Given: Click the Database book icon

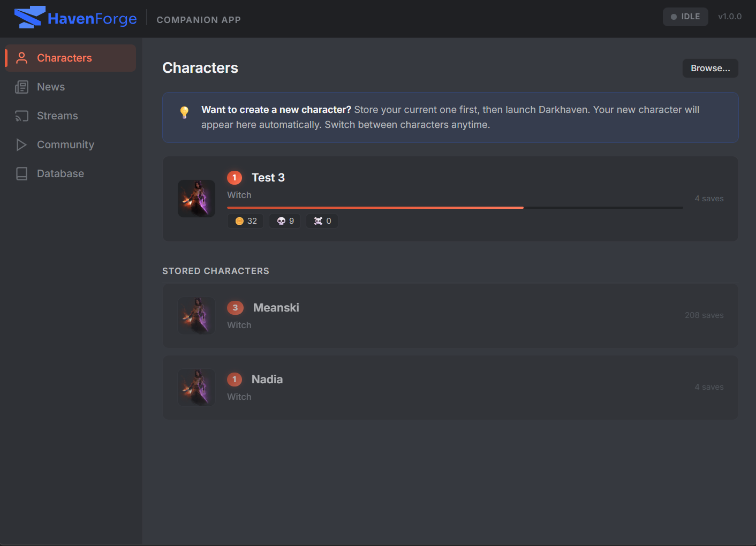Looking at the screenshot, I should point(21,173).
